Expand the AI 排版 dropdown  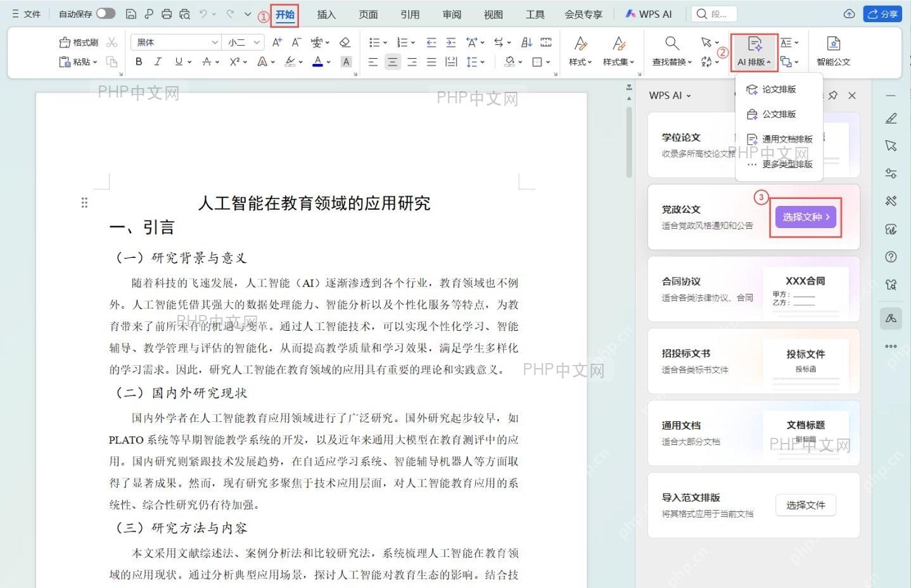(x=754, y=52)
